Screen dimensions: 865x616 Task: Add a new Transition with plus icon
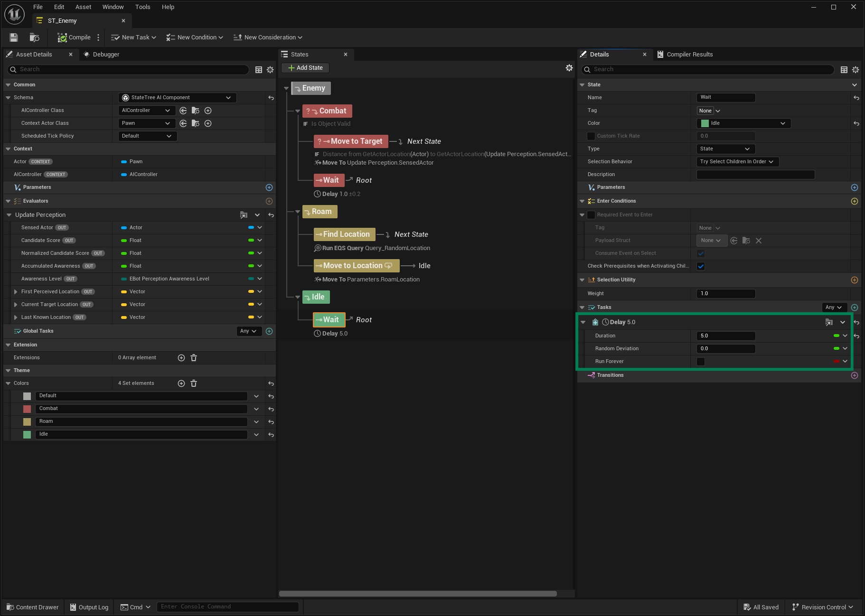(x=855, y=375)
